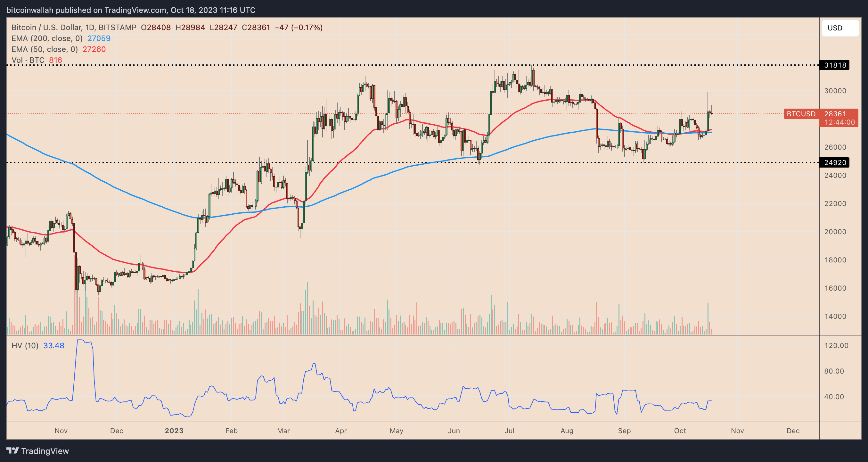Click the Oct label on time axis
Image resolution: width=868 pixels, height=462 pixels.
pos(680,431)
